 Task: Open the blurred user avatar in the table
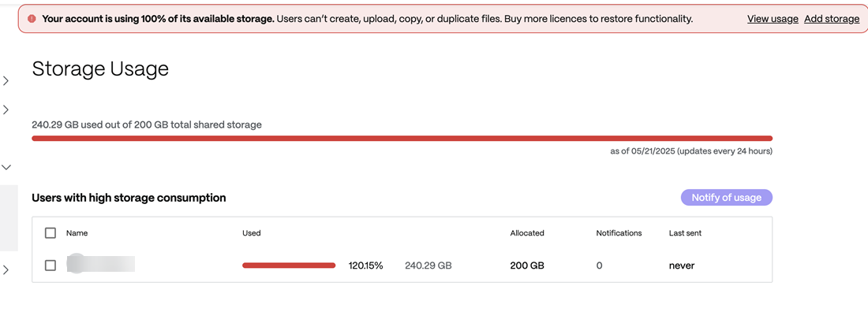(x=76, y=263)
